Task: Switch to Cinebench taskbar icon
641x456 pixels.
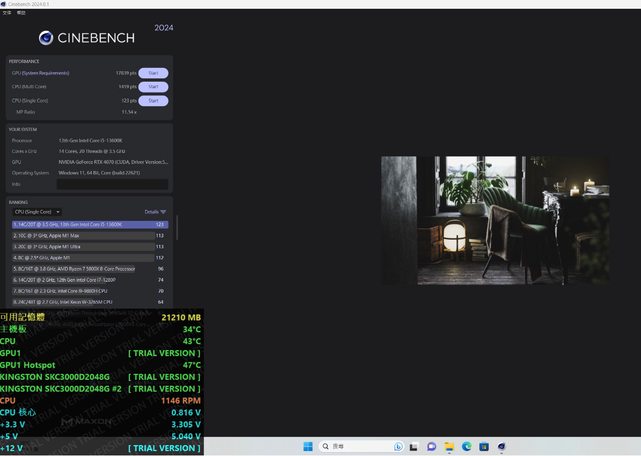Action: pyautogui.click(x=501, y=446)
